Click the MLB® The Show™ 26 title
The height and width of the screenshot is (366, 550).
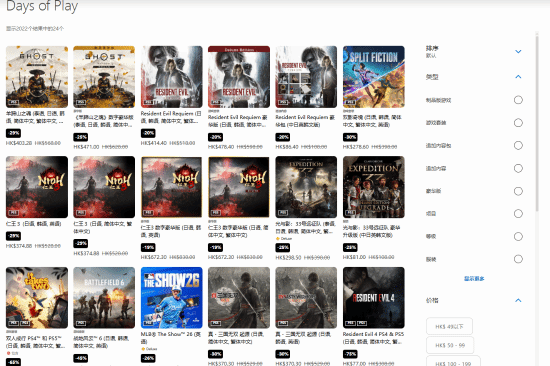pyautogui.click(x=171, y=338)
